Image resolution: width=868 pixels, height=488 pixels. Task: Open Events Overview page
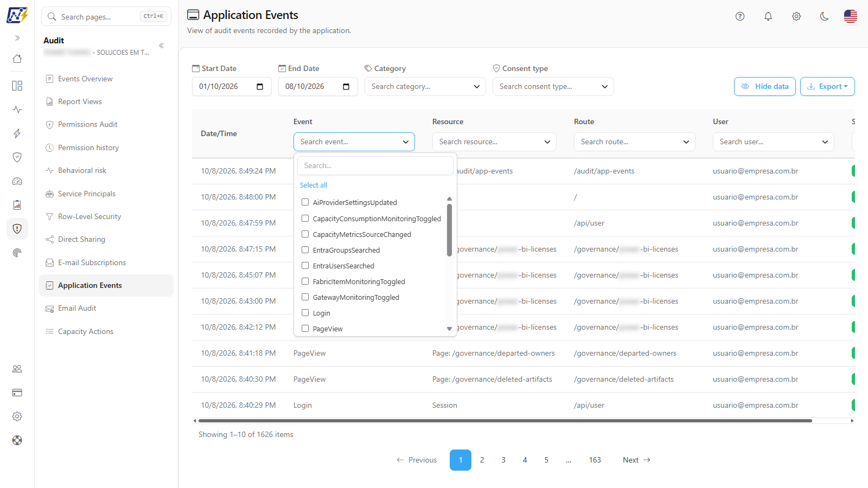pos(106,79)
